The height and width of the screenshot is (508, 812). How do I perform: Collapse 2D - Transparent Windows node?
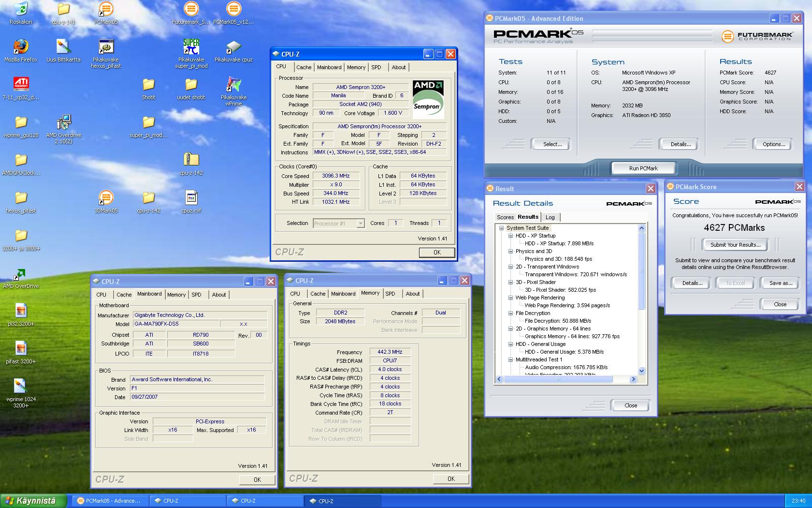[x=510, y=267]
